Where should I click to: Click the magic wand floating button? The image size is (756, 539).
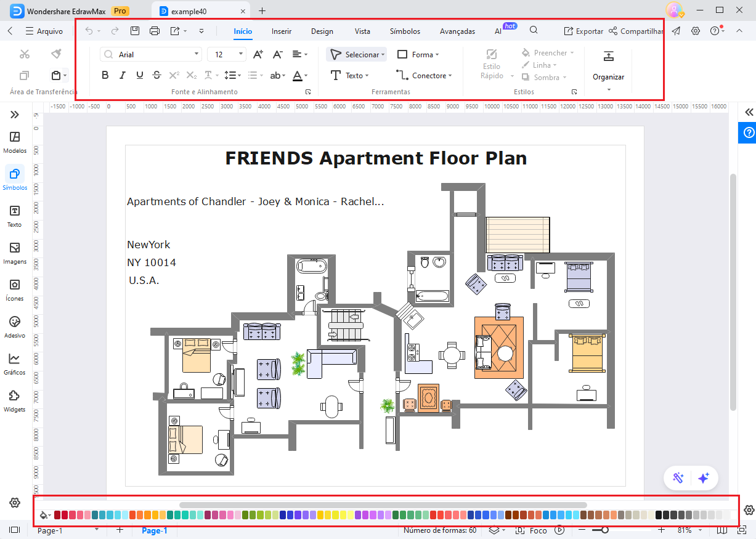click(x=678, y=478)
